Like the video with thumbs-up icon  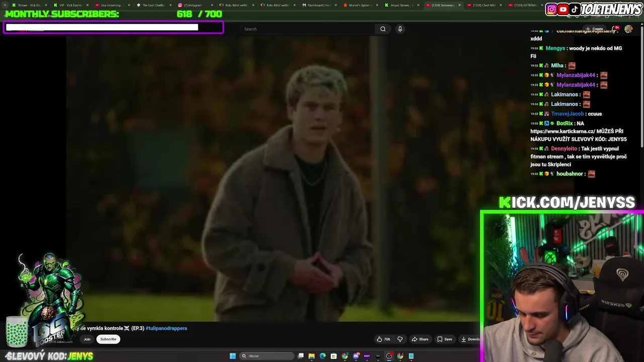[x=383, y=339]
